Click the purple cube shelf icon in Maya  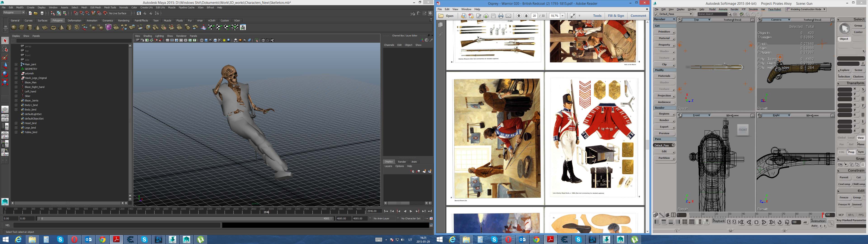[x=108, y=27]
